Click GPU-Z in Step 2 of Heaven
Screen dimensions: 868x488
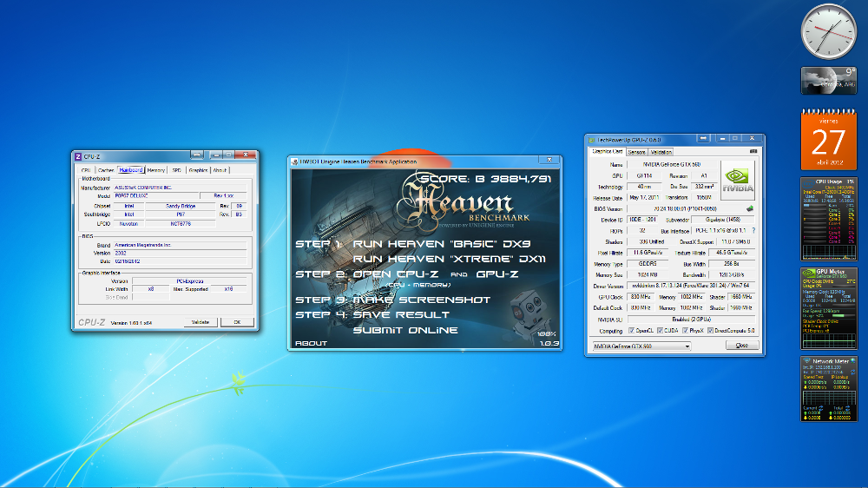tap(497, 274)
